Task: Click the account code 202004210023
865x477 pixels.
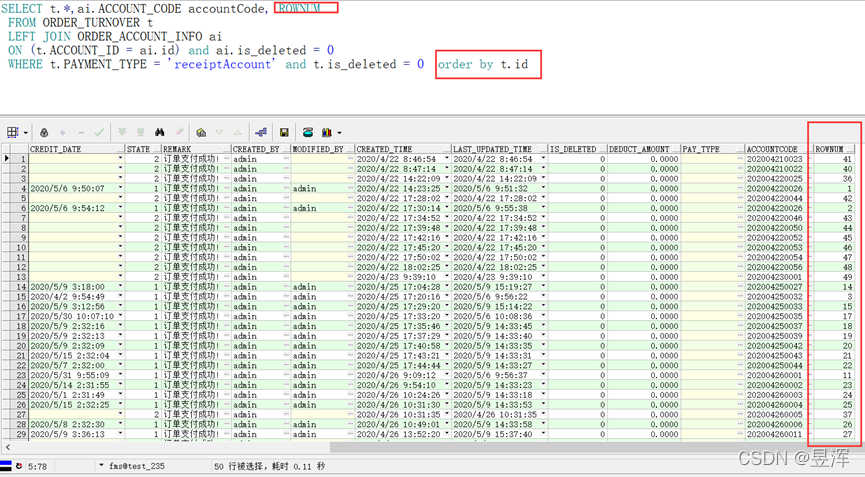Action: click(x=775, y=159)
